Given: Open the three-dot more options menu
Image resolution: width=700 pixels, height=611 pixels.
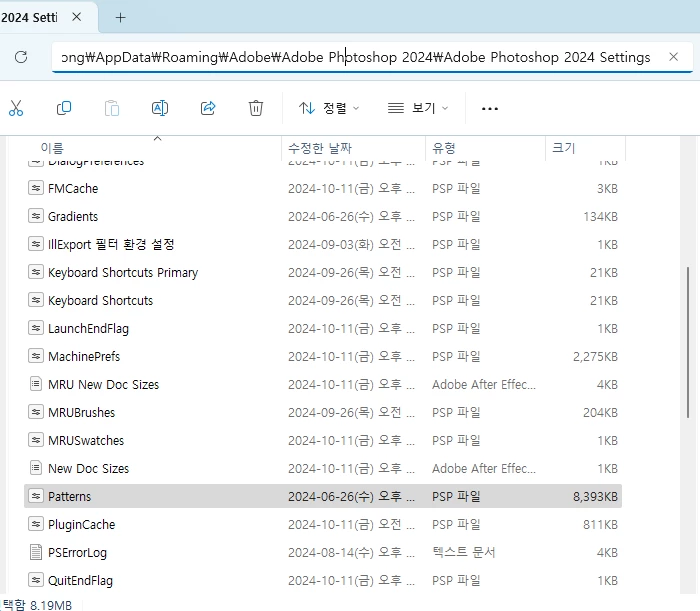Looking at the screenshot, I should (490, 108).
